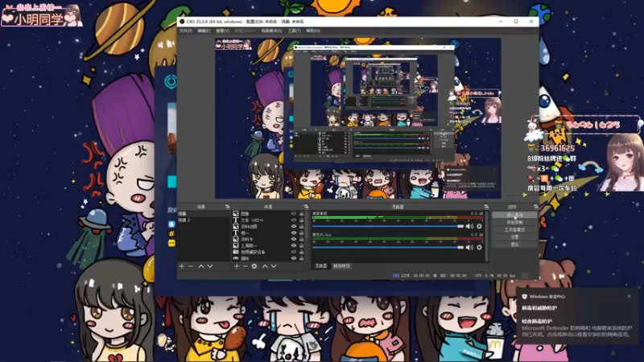The height and width of the screenshot is (362, 644).
Task: Click the 桌面音频 level meter bar
Action: point(398,217)
